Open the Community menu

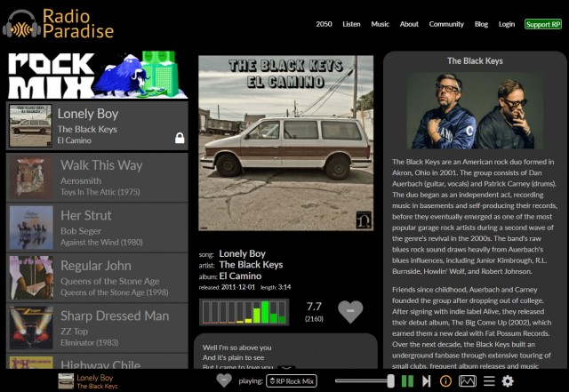coord(446,24)
